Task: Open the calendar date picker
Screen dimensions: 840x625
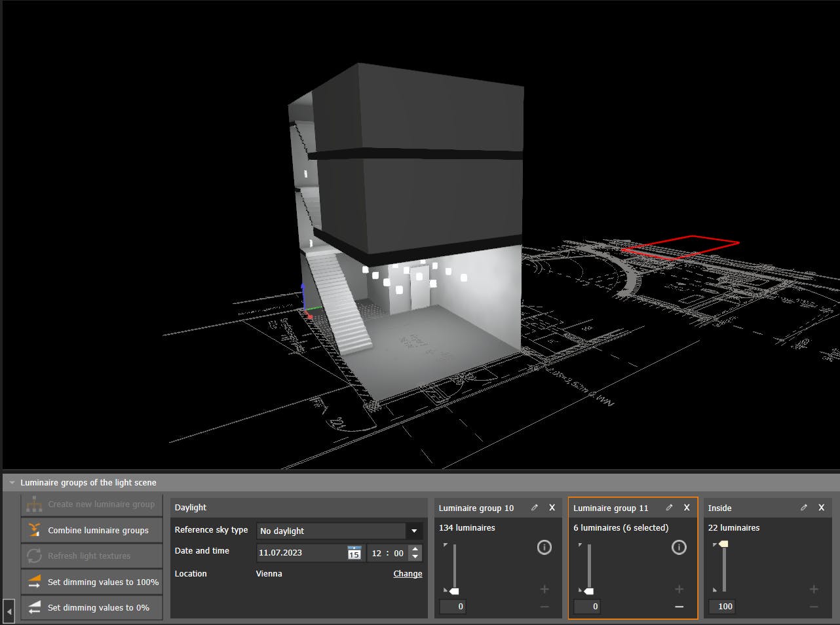Action: pos(354,553)
